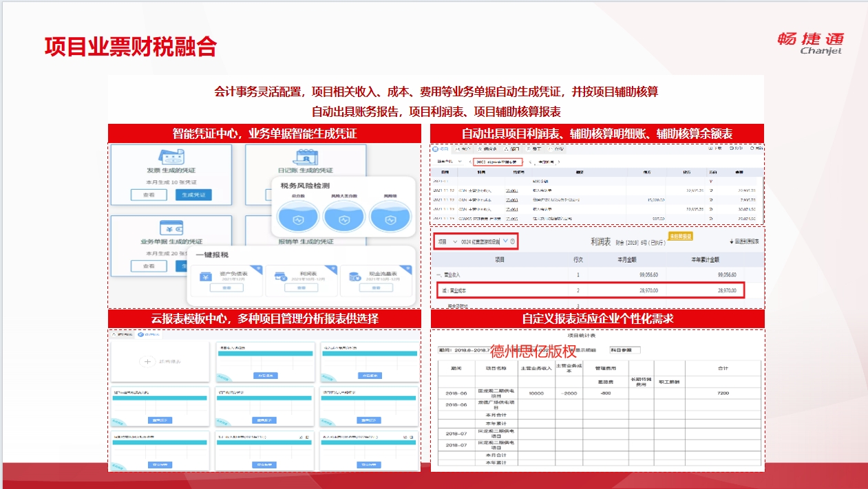Click 查看 in the 发票 voucher card
Image resolution: width=868 pixels, height=489 pixels.
pos(149,195)
